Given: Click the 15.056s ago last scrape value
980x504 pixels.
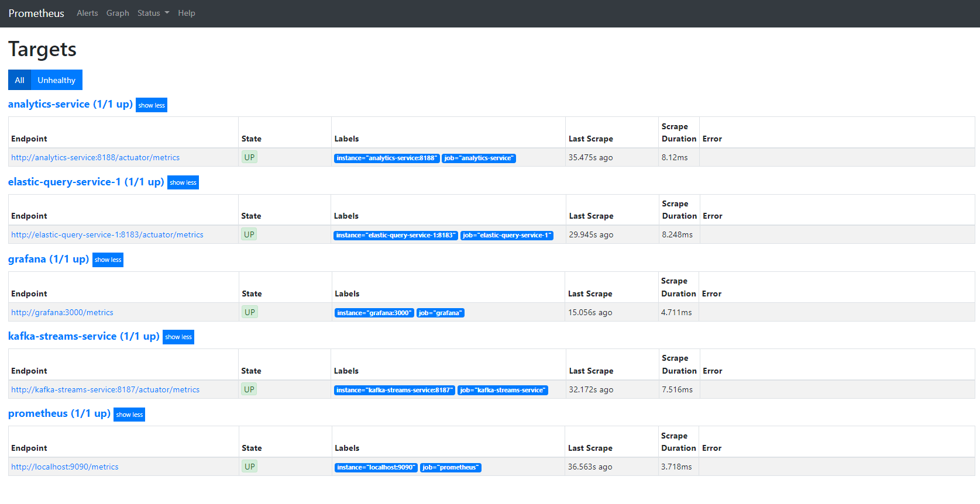Looking at the screenshot, I should click(x=590, y=312).
